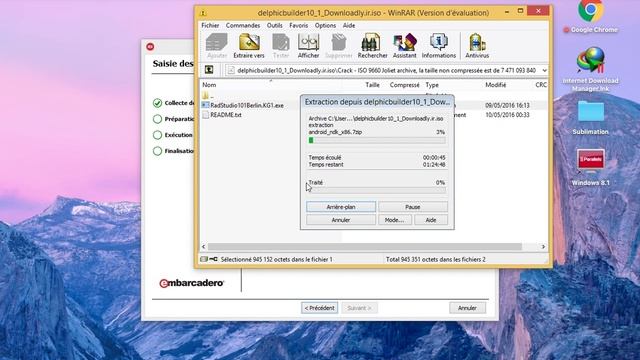Click 10/05/2016 00:33 modified date
640x360 pixels.
507,115
